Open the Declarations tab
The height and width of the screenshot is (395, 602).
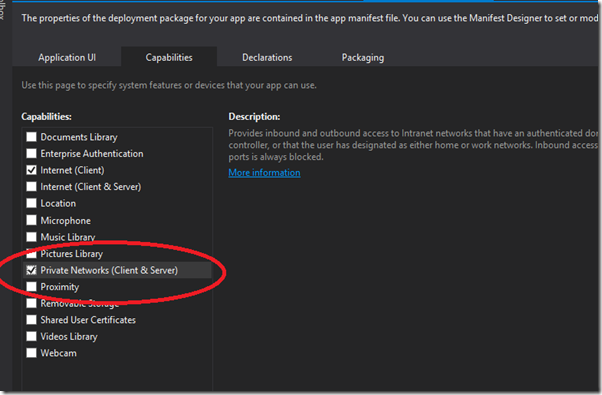point(267,57)
